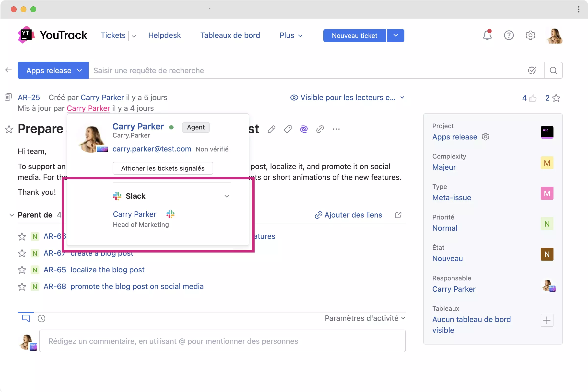Click Afficher les tickets signalés button
The image size is (588, 392).
coord(163,168)
